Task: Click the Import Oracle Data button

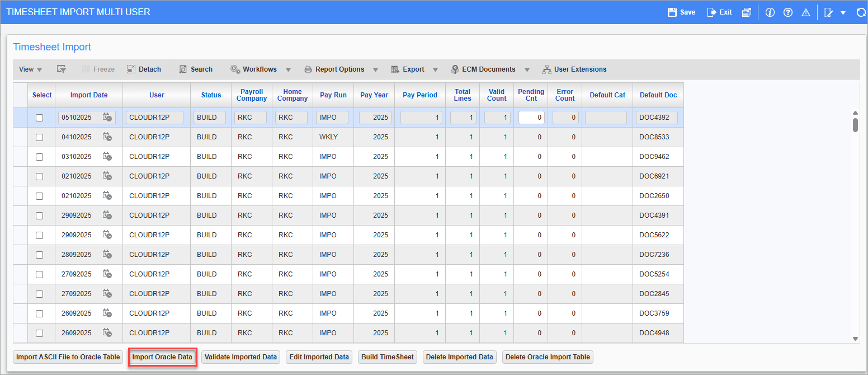Action: point(162,357)
